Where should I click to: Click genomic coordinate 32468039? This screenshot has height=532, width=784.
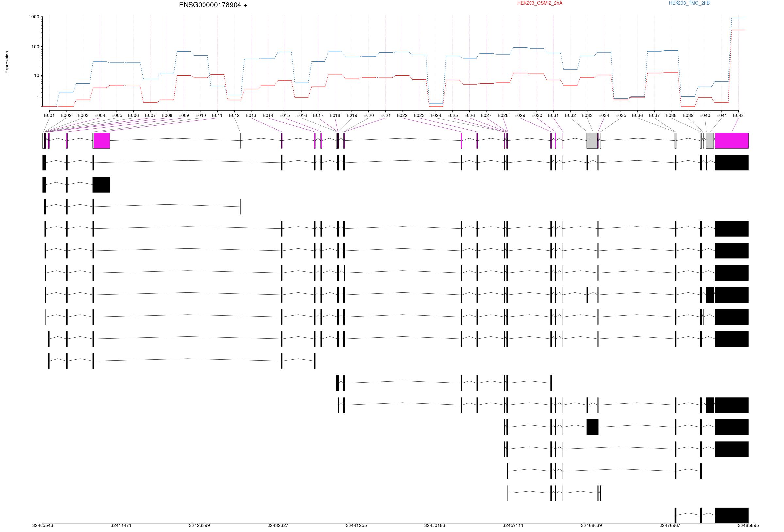coord(591,525)
